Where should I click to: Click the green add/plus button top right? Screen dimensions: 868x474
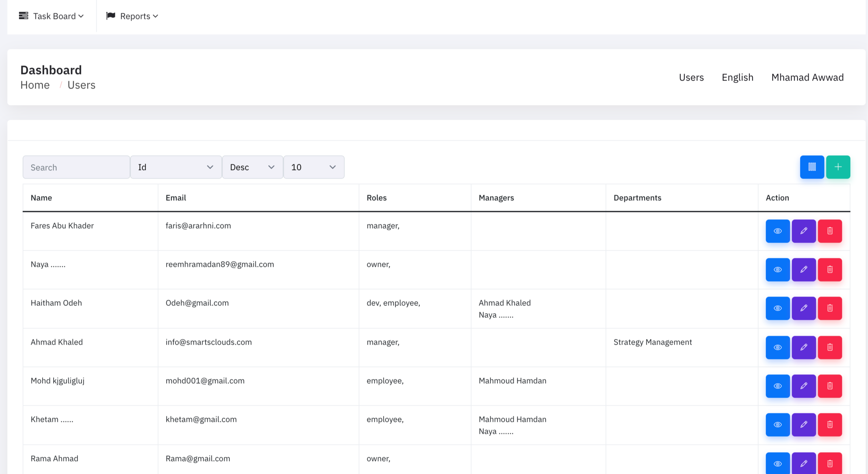[x=838, y=168]
